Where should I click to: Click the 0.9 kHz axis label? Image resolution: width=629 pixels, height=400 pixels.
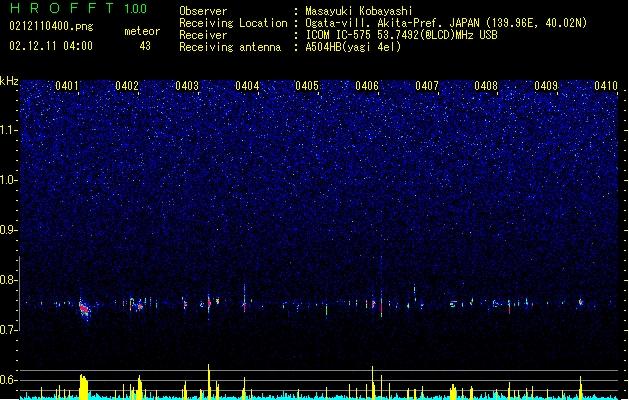pyautogui.click(x=9, y=230)
